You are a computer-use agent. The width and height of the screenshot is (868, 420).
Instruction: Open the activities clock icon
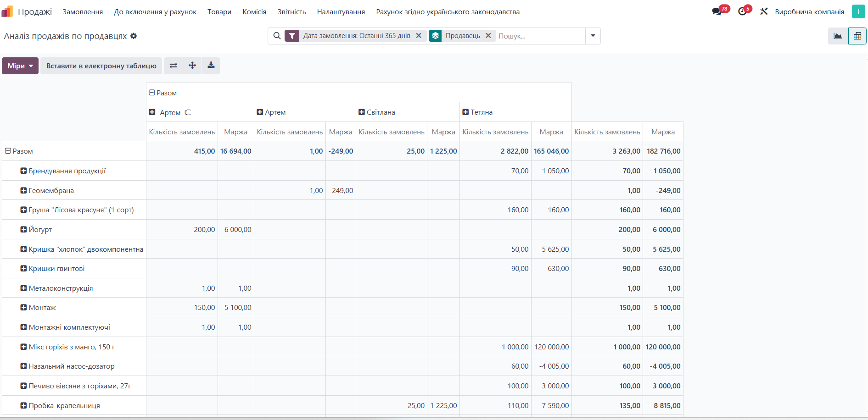coord(742,11)
